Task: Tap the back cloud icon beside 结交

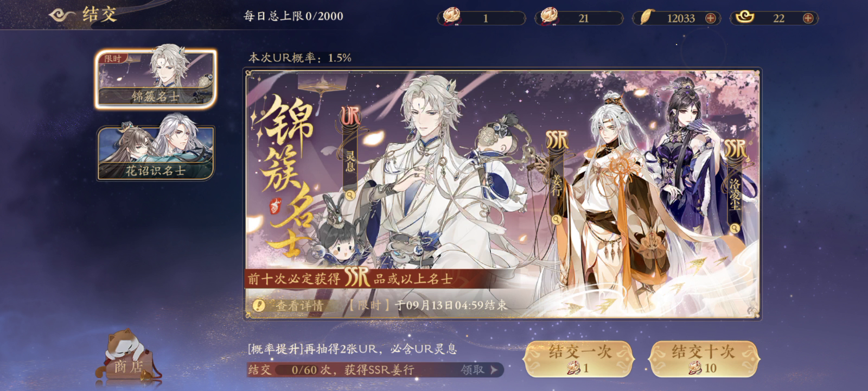Action: pos(61,15)
